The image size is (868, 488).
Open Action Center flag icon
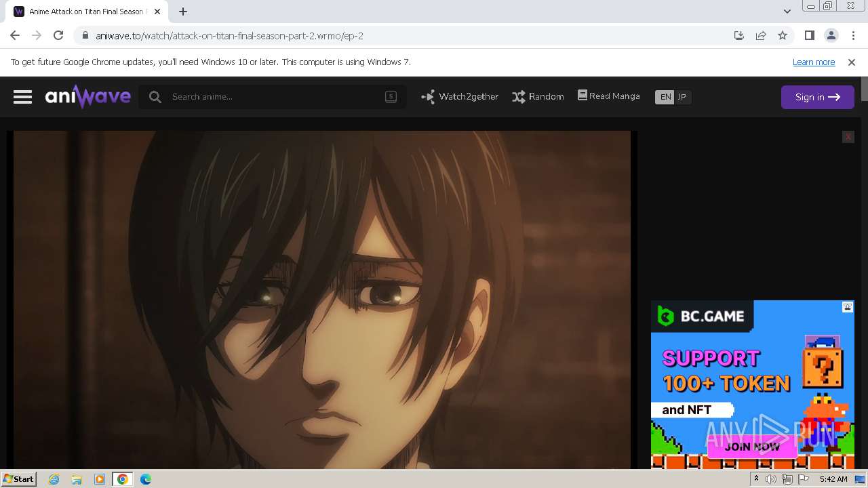click(x=804, y=479)
